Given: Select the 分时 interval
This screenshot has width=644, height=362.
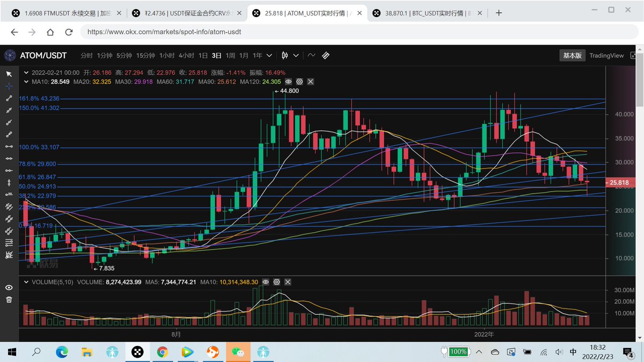Looking at the screenshot, I should click(86, 55).
